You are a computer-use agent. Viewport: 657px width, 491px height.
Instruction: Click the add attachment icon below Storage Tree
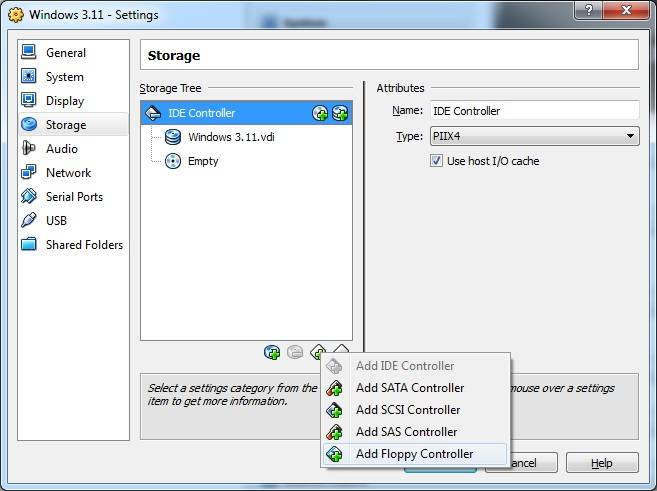point(272,352)
